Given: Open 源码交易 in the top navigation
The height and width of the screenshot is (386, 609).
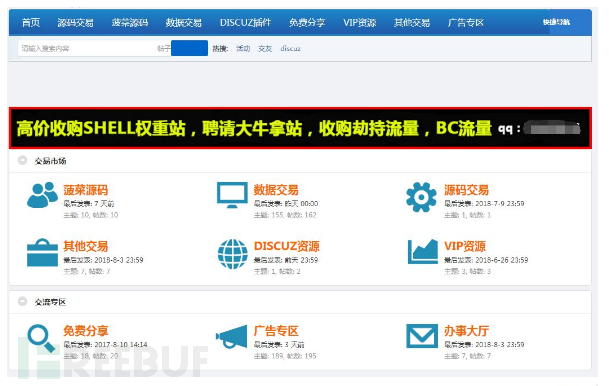Looking at the screenshot, I should tap(75, 23).
